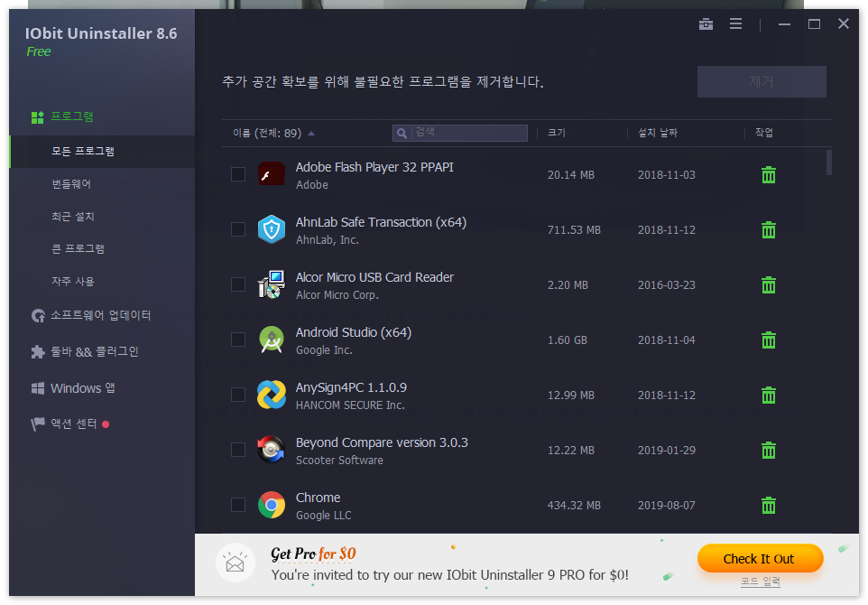Select the Beyond Compare version 3.0.3 checkbox
Image resolution: width=868 pixels, height=605 pixels.
238,450
